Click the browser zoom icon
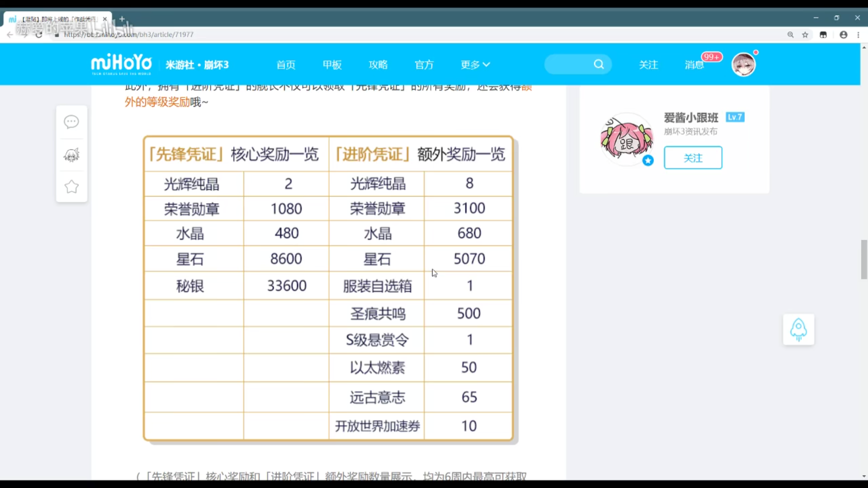This screenshot has width=868, height=488. [x=790, y=35]
